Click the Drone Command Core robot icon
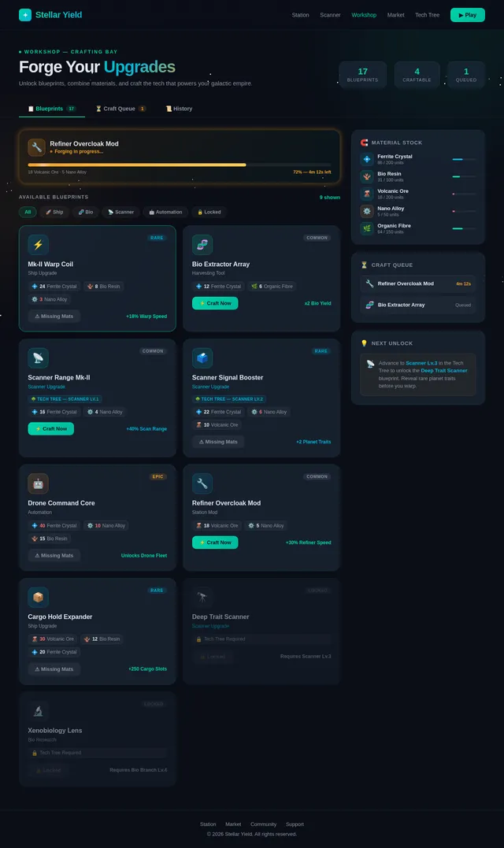This screenshot has width=504, height=848. [x=38, y=483]
